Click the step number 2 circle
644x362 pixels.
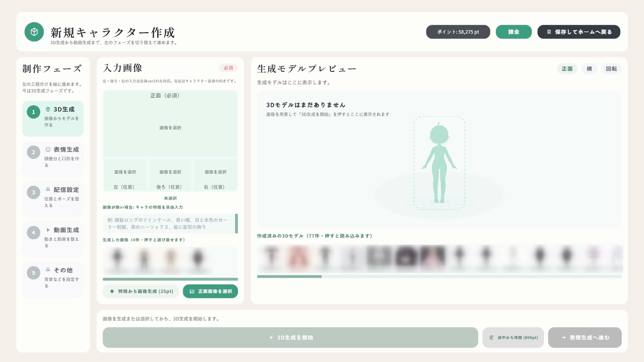click(x=34, y=152)
